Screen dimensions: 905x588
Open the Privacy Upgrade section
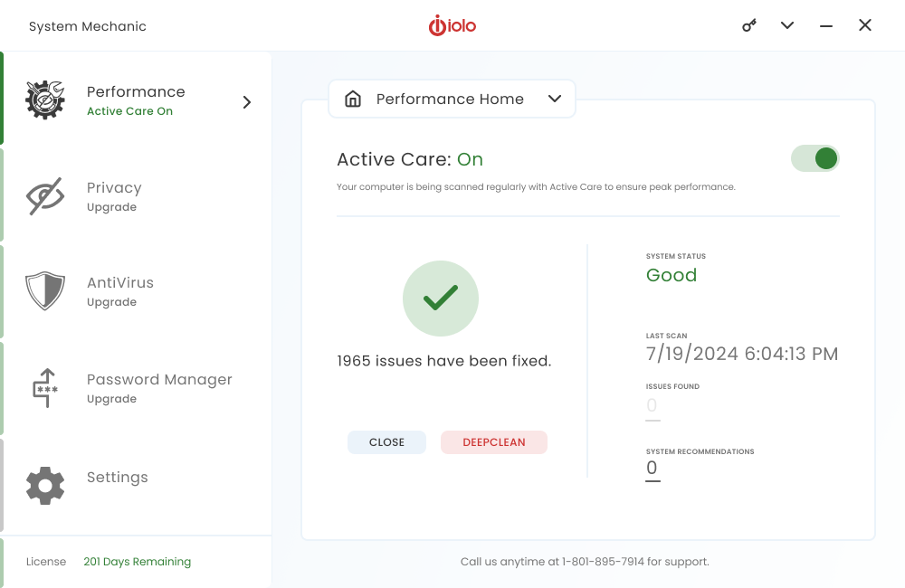pos(138,195)
